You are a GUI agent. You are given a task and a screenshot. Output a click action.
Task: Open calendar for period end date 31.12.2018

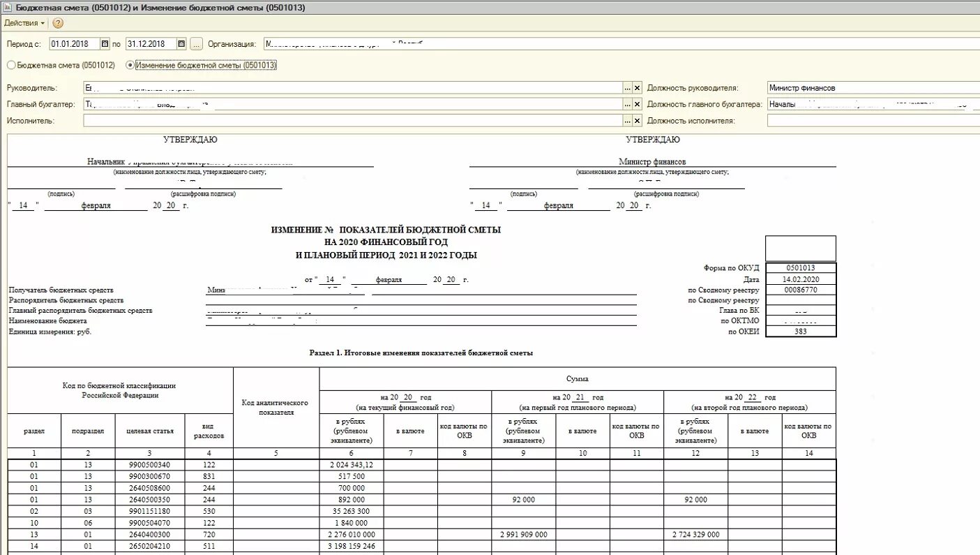point(181,44)
